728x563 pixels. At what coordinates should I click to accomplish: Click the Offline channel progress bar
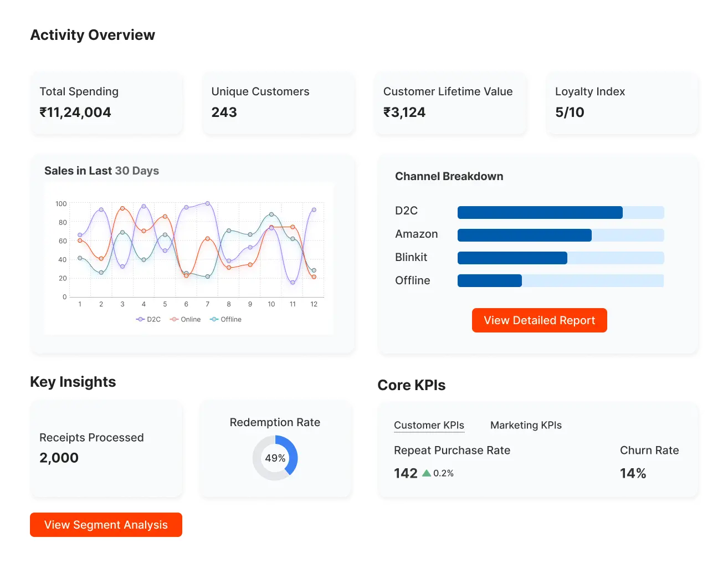click(560, 281)
